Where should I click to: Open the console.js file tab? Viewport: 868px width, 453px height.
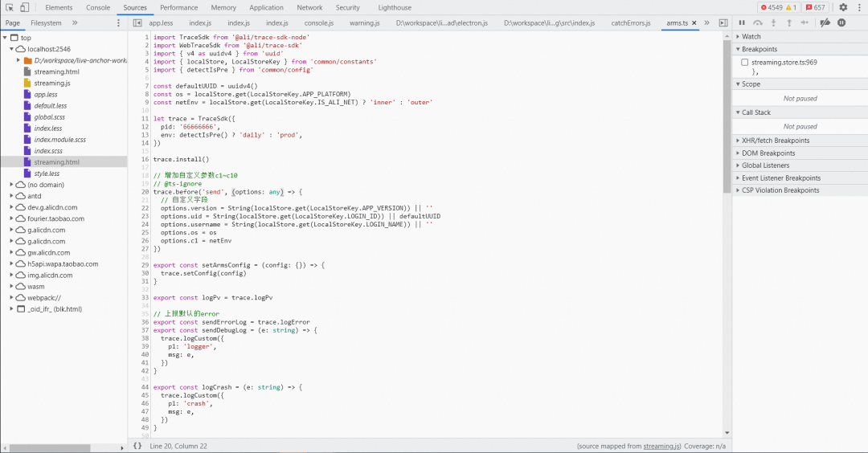point(319,23)
